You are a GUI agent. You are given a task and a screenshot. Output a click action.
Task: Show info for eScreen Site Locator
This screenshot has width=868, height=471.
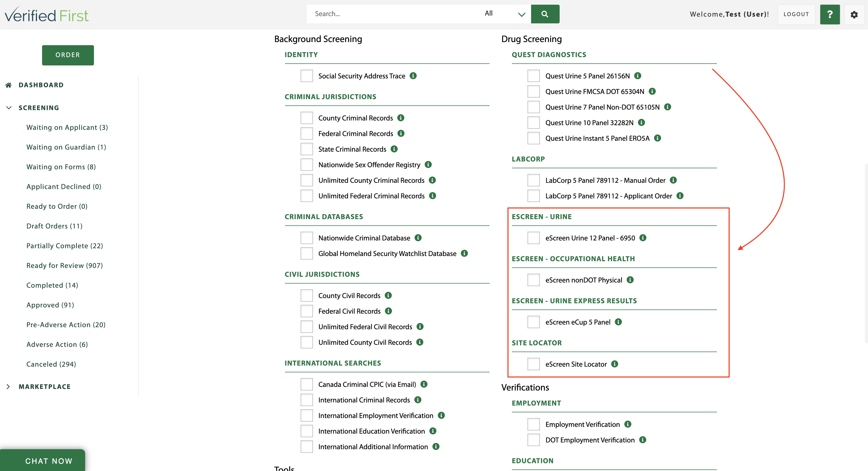click(x=615, y=364)
